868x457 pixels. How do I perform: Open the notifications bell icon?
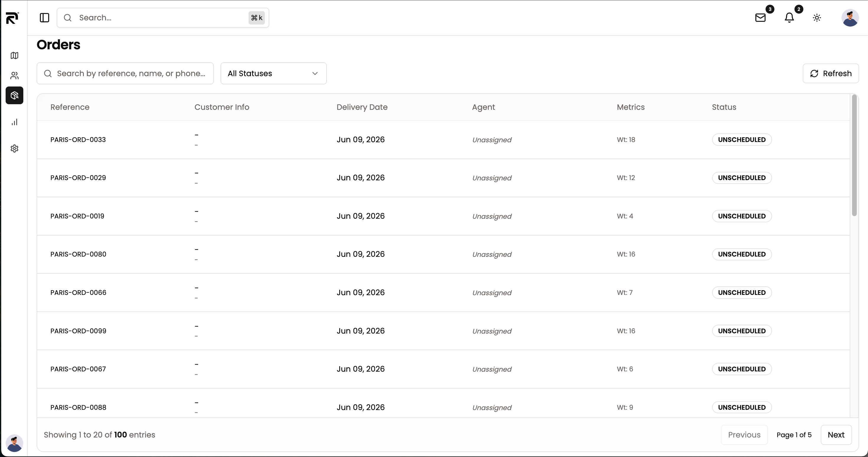click(789, 17)
